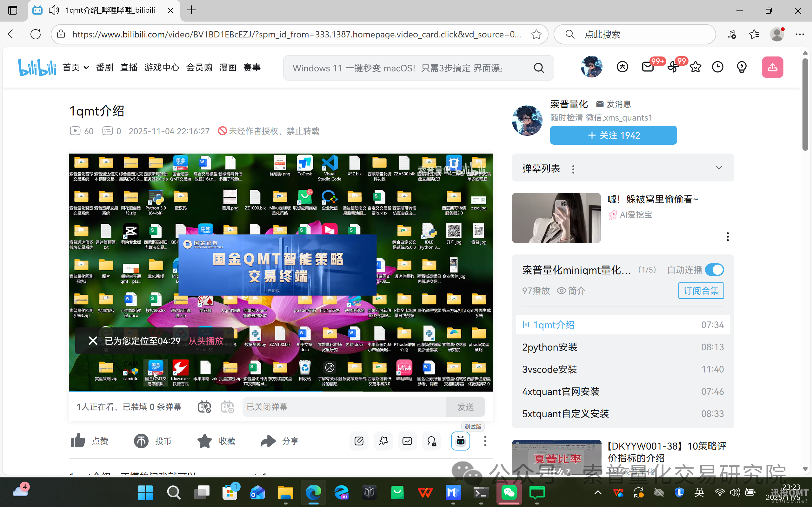Open bilibili messages inbox envelope icon
The width and height of the screenshot is (812, 507).
click(x=647, y=67)
